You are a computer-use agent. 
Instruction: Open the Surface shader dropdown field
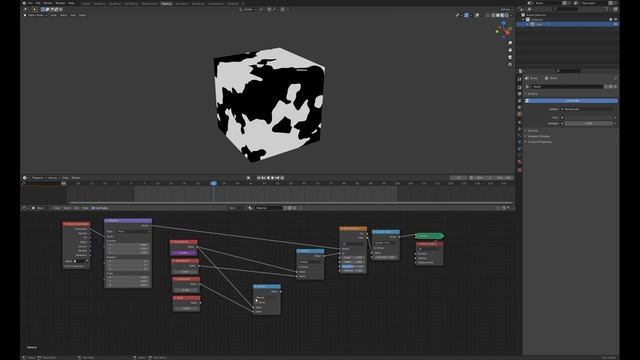click(588, 109)
